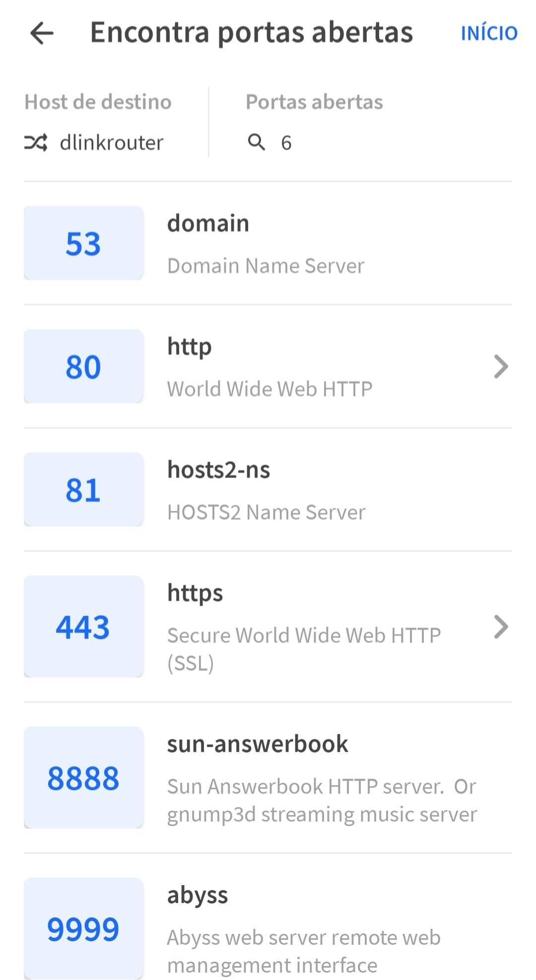Viewport: 536px width, 980px height.
Task: Select the port 80 badge
Action: click(x=83, y=366)
